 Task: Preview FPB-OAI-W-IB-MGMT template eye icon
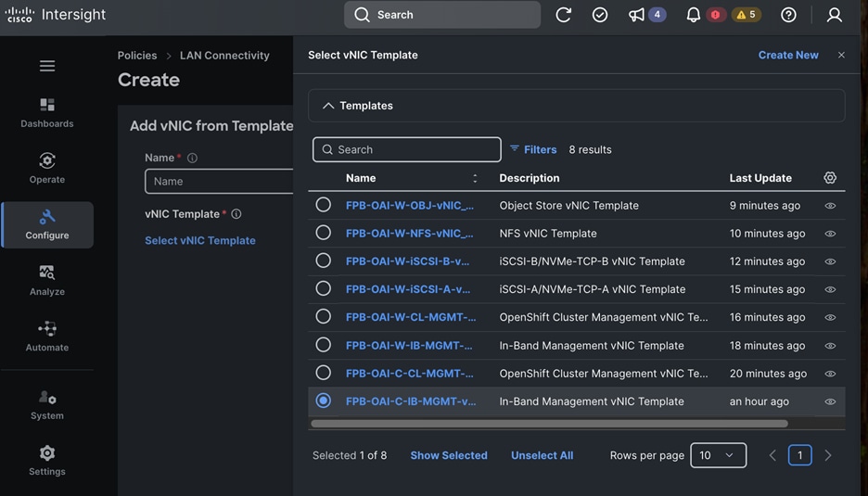click(x=830, y=346)
